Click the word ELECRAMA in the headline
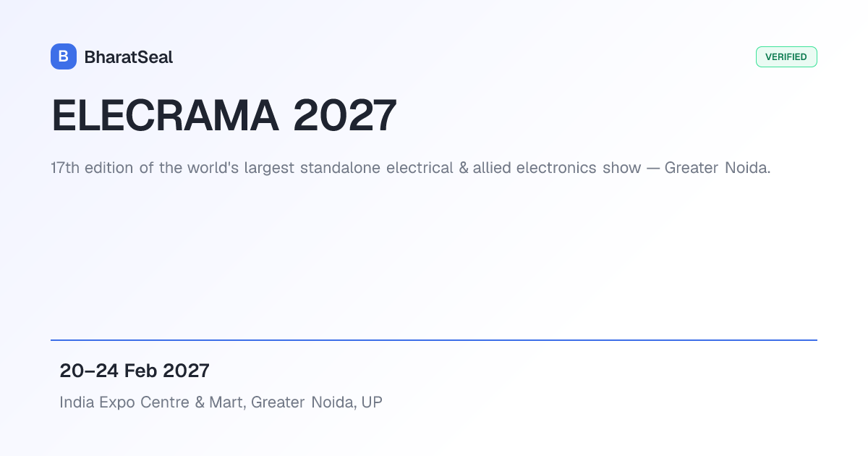This screenshot has height=456, width=868. coord(165,115)
